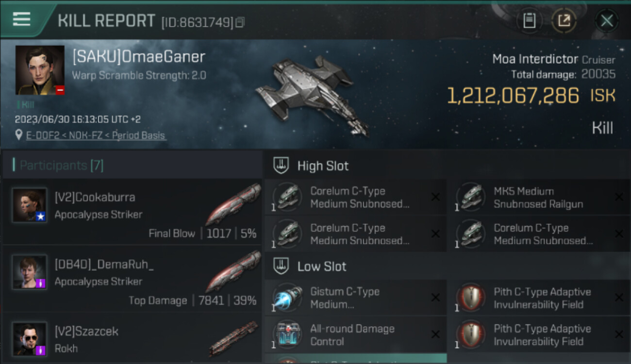Open Szazcek's pilot portrait
Image resolution: width=631 pixels, height=364 pixels.
pos(30,339)
